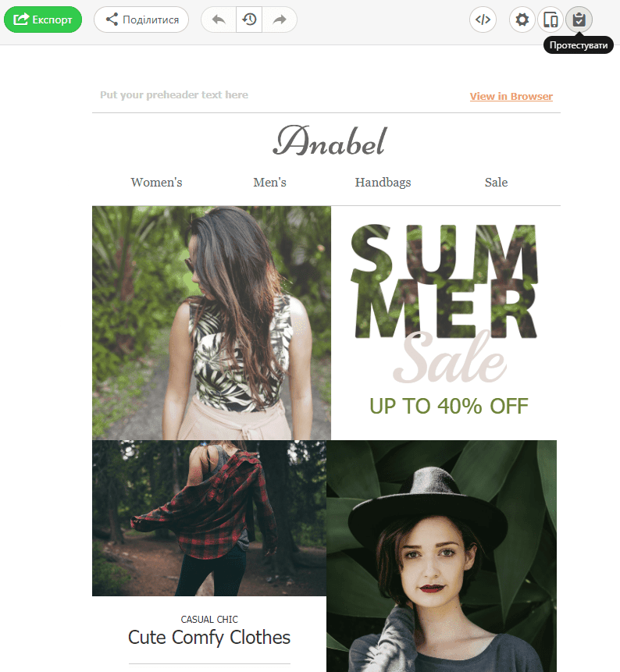Viewport: 620px width, 672px height.
Task: Open the Handbags menu item
Action: [383, 183]
